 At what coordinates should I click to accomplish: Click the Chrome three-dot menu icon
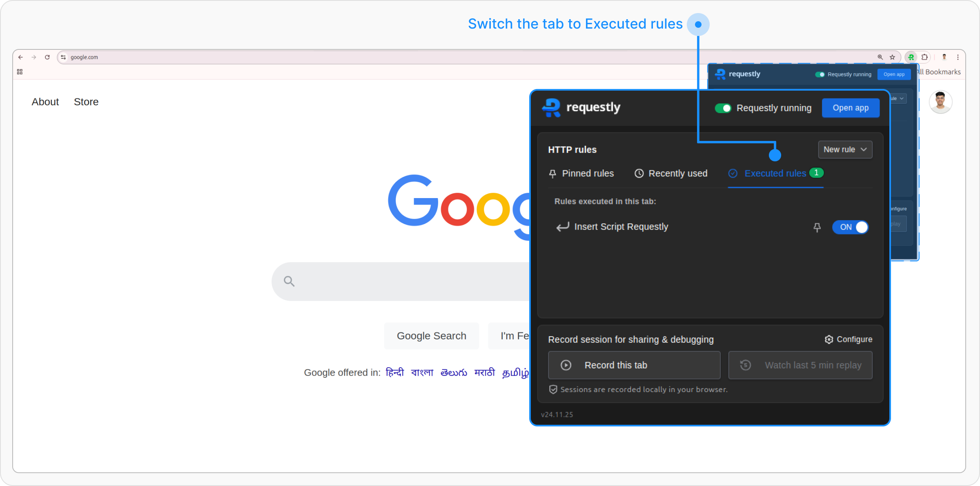coord(958,57)
